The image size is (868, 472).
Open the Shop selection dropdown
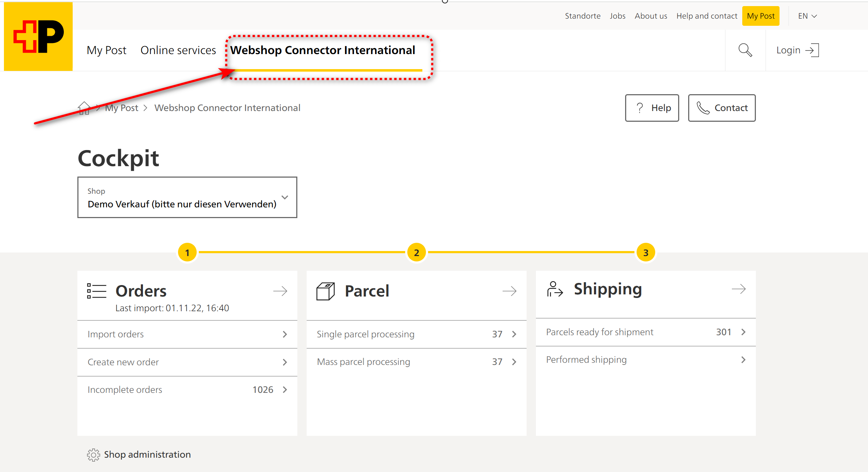(187, 197)
